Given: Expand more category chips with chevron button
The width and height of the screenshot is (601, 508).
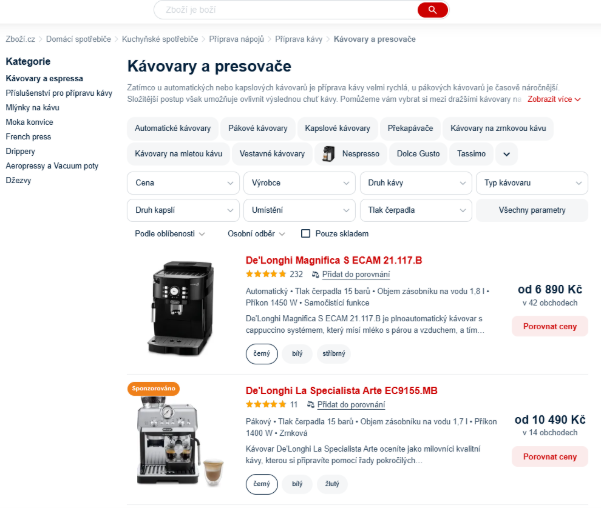Looking at the screenshot, I should [x=506, y=154].
